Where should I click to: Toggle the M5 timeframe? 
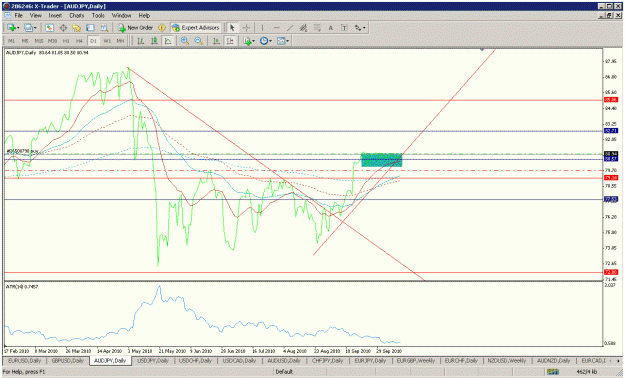25,41
